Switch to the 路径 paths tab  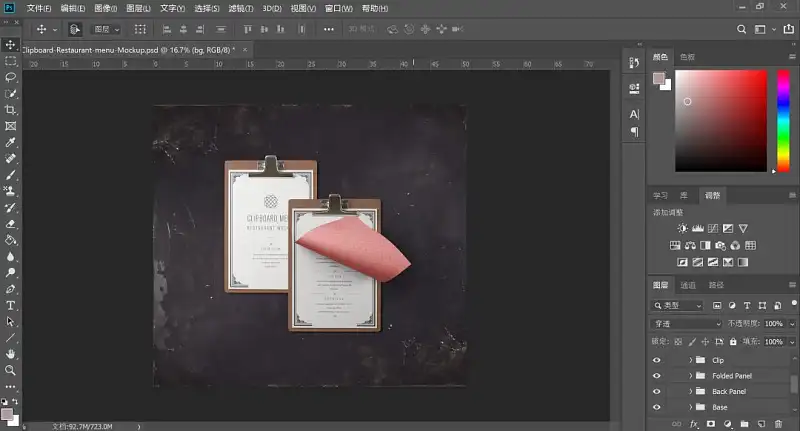[x=716, y=285]
